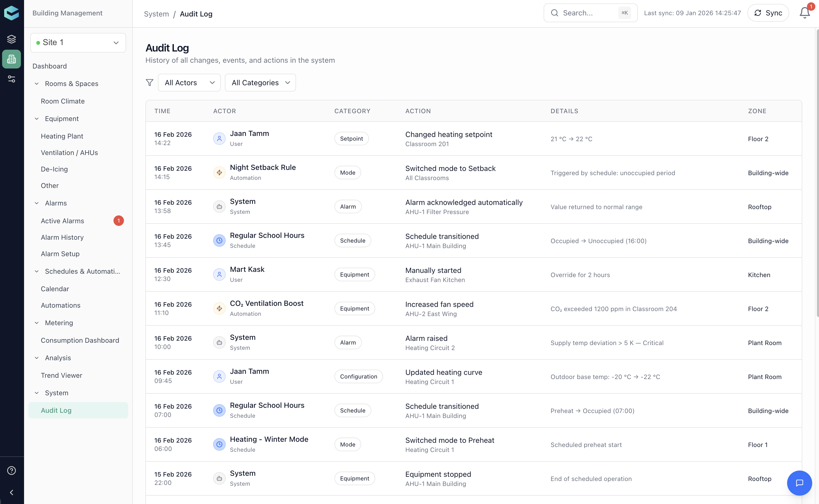The height and width of the screenshot is (504, 819).
Task: Click System robot icon in 13:58 row
Action: coord(219,206)
